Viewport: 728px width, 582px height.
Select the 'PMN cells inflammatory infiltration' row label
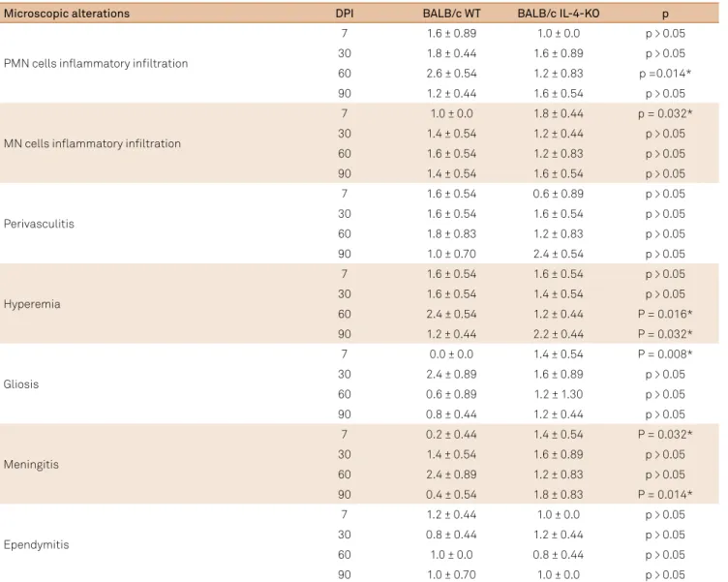click(x=96, y=64)
